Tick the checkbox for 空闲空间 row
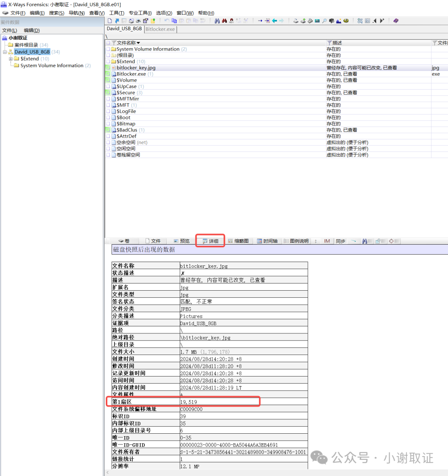Viewport: 448px width, 476px height. point(108,148)
